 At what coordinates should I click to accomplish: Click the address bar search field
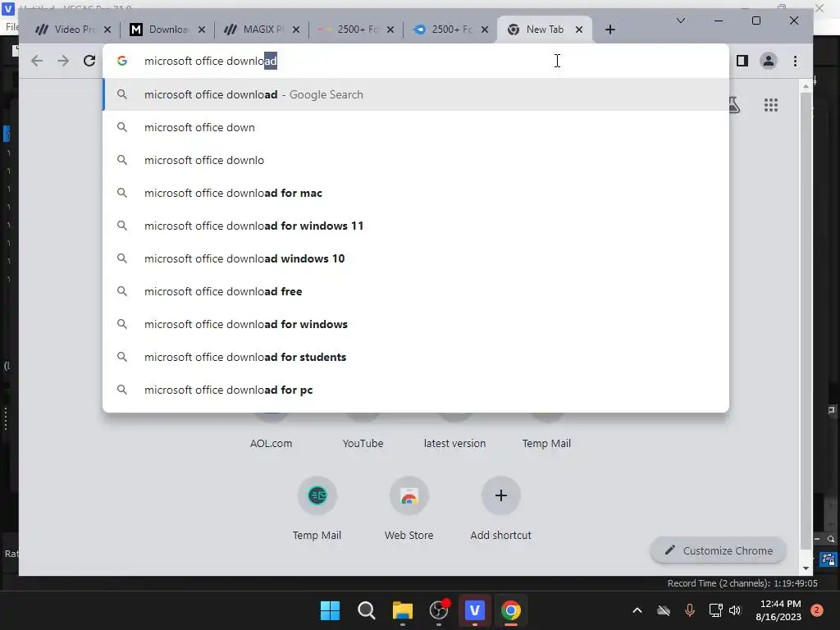[x=415, y=61]
